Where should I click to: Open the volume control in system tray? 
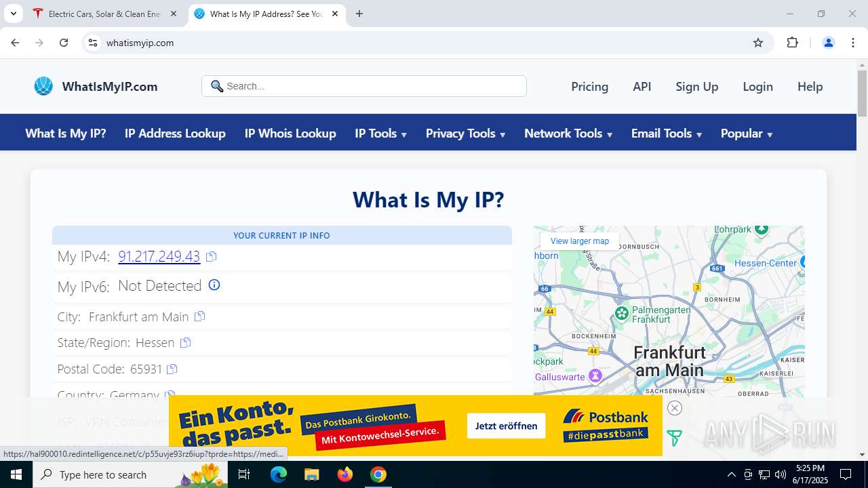781,474
